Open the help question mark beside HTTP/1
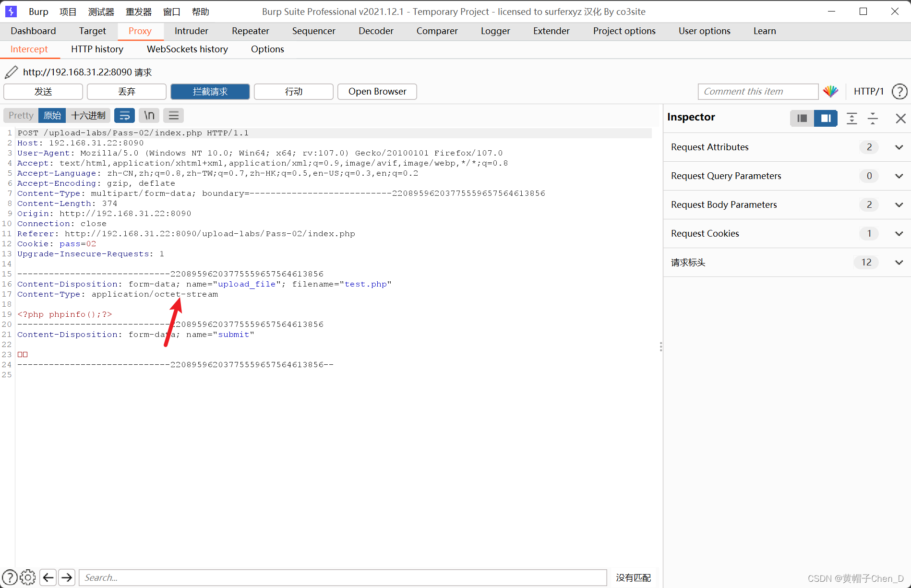This screenshot has height=588, width=911. coord(899,91)
